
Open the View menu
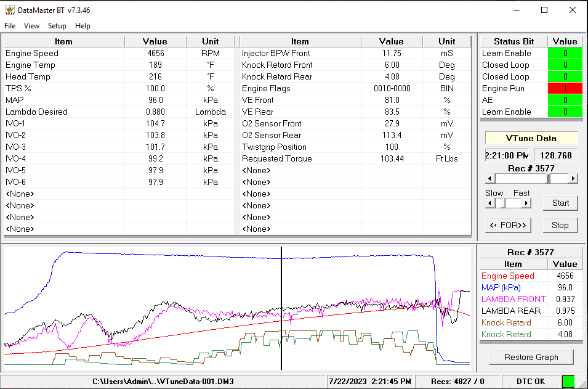coord(31,26)
